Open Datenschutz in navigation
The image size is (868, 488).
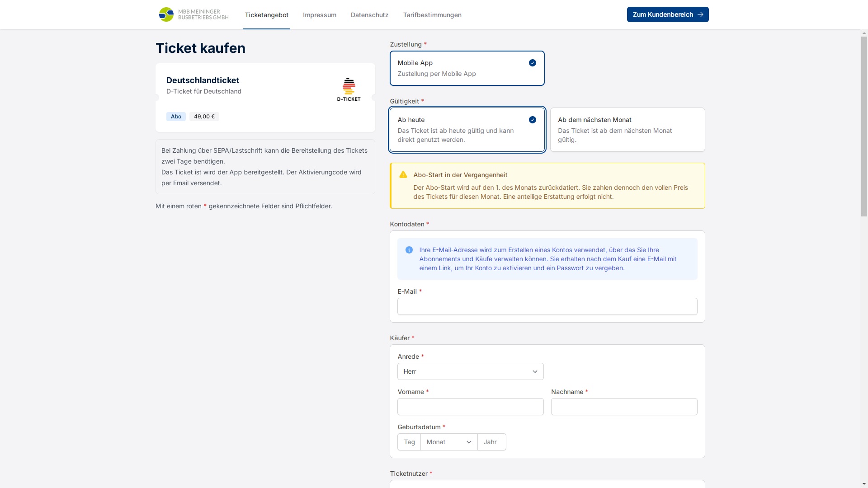point(369,15)
